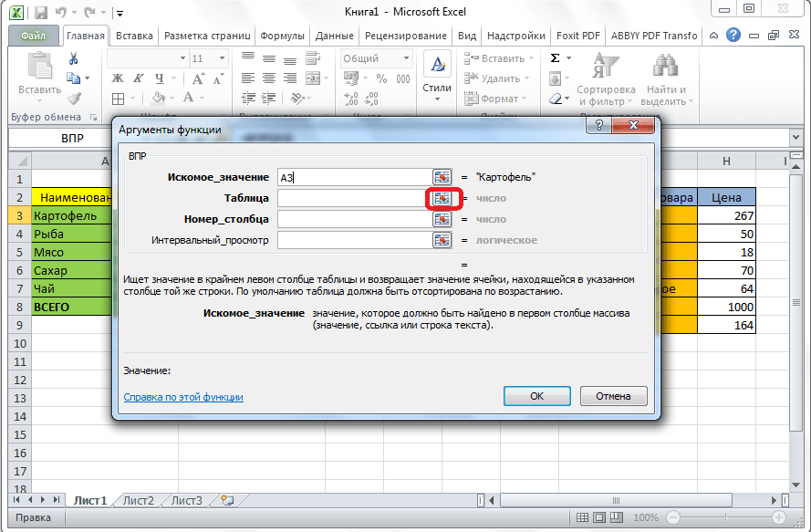Switch to the Лист2 sheet tab

coord(139,500)
